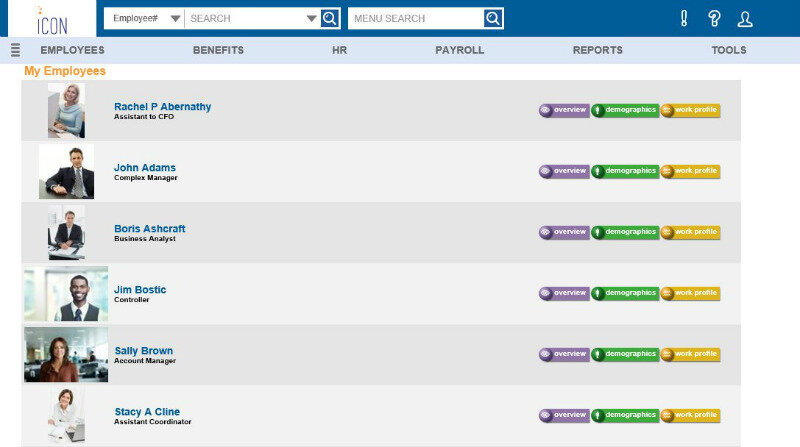Open the help question mark icon
The width and height of the screenshot is (800, 447).
pos(714,18)
